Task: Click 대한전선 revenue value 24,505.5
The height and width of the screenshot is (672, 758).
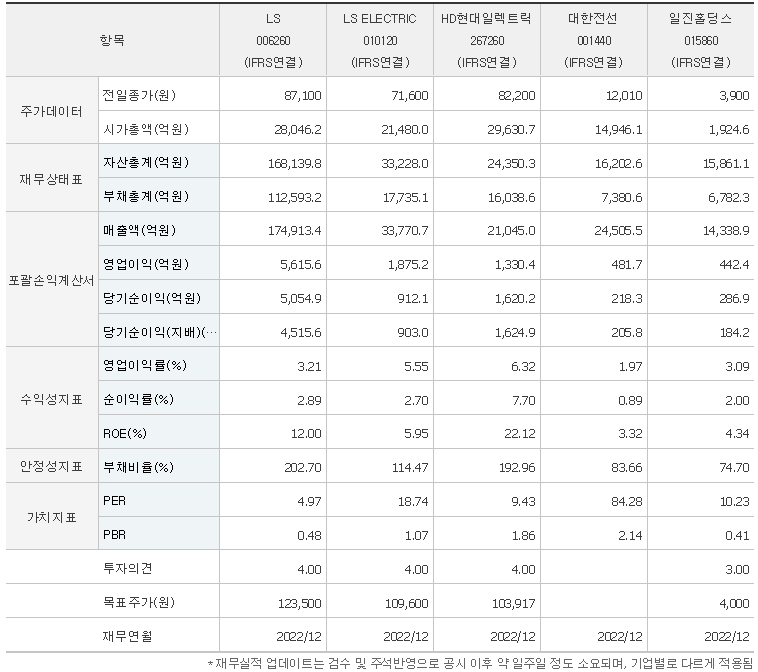Action: point(618,231)
